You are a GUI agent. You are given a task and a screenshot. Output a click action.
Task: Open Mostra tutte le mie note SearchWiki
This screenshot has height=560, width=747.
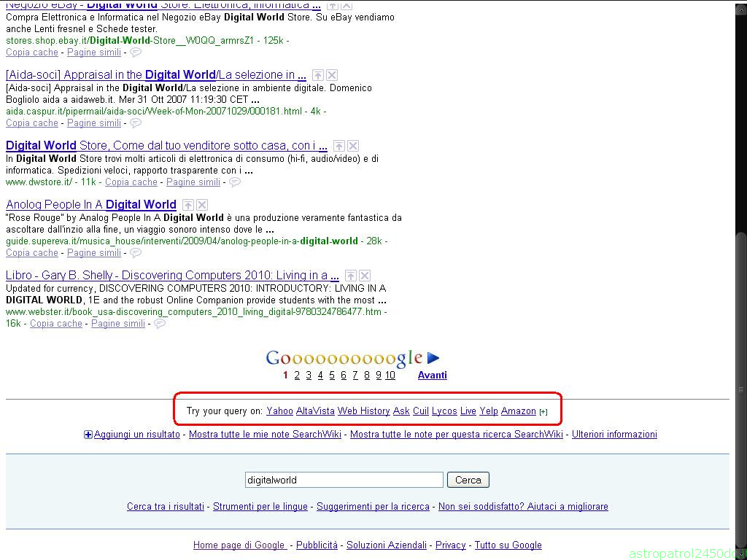[x=265, y=435]
